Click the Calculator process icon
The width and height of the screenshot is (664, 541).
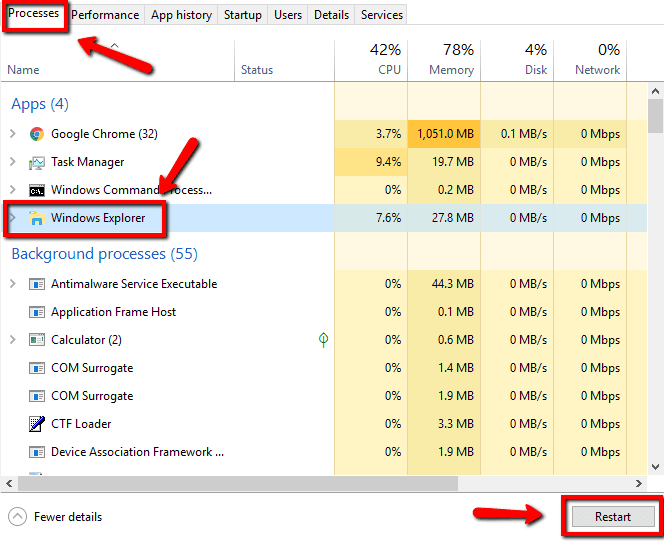click(x=37, y=340)
